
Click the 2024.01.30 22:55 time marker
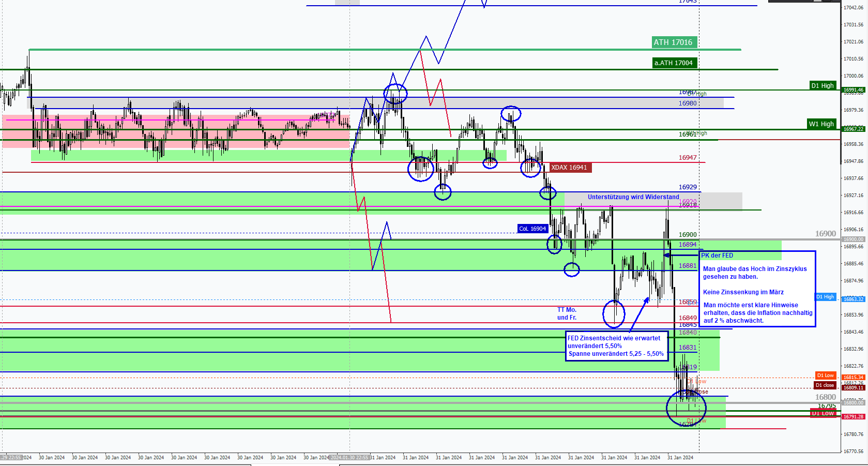pos(349,458)
